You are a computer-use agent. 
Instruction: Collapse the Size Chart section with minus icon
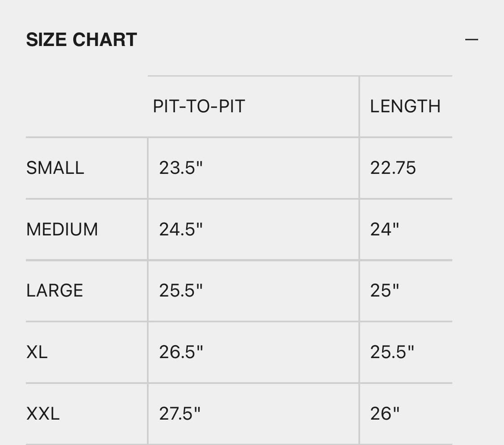click(471, 39)
